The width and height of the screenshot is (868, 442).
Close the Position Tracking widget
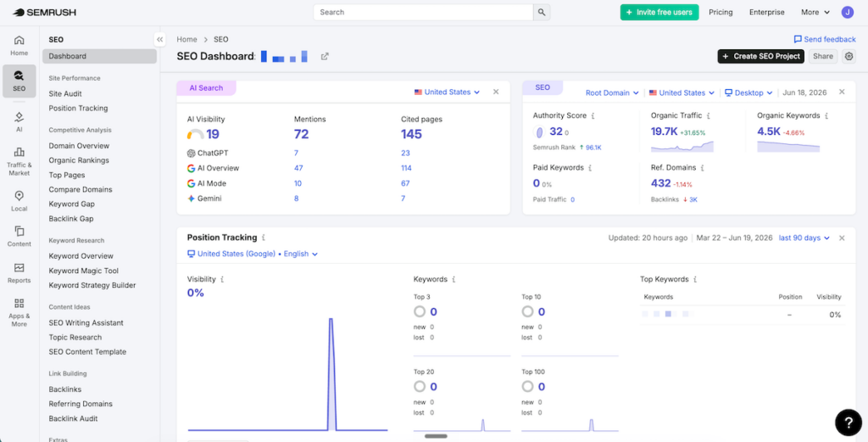click(x=842, y=238)
